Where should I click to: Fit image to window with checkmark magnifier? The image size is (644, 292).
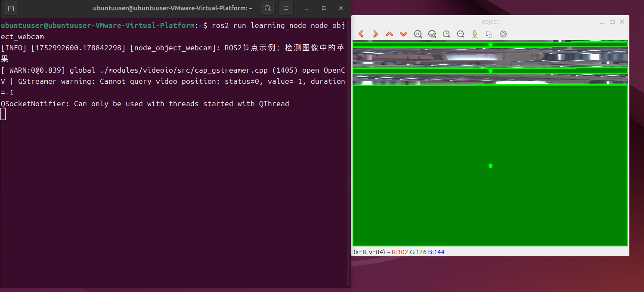coord(432,34)
